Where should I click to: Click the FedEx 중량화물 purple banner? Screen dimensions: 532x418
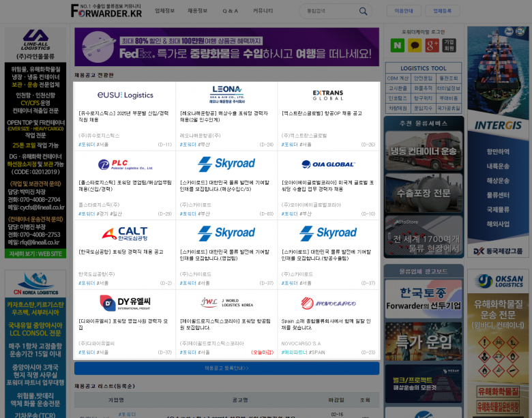point(226,47)
